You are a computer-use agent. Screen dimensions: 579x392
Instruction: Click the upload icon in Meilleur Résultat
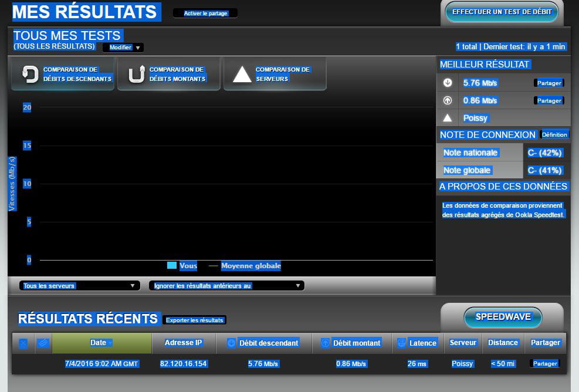pyautogui.click(x=448, y=100)
